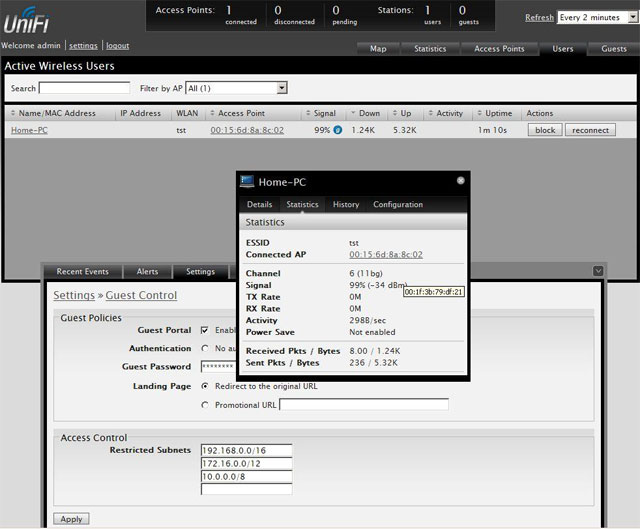Select the No authentication radio button

205,348
